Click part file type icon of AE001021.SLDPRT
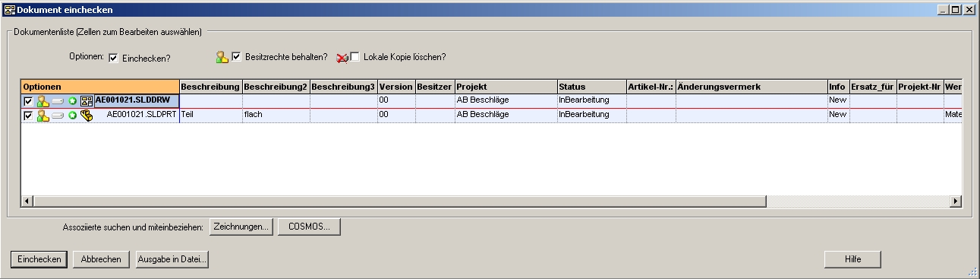980x279 pixels. (x=87, y=115)
